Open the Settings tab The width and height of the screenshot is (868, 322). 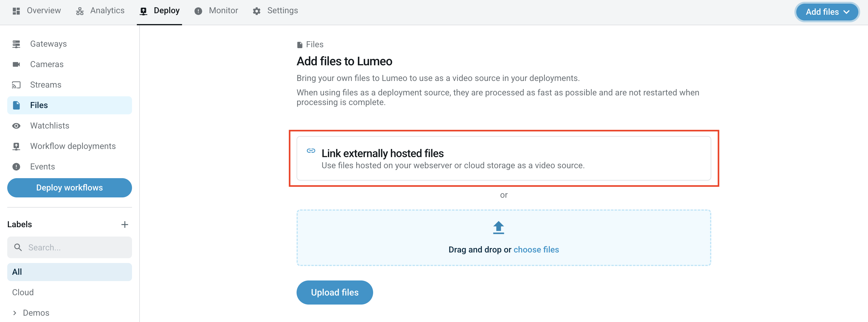click(275, 11)
